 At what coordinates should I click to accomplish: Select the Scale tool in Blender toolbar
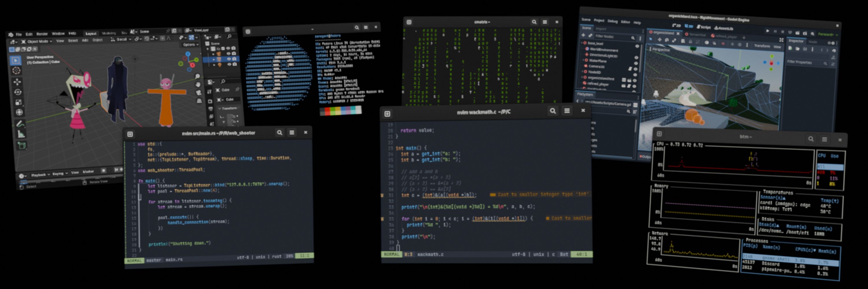[x=18, y=102]
